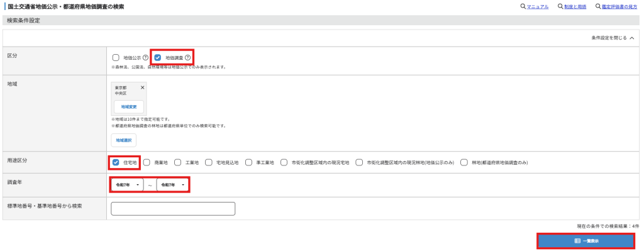Check the 宅地見込地 checkbox
The image size is (644, 251).
[x=209, y=162]
